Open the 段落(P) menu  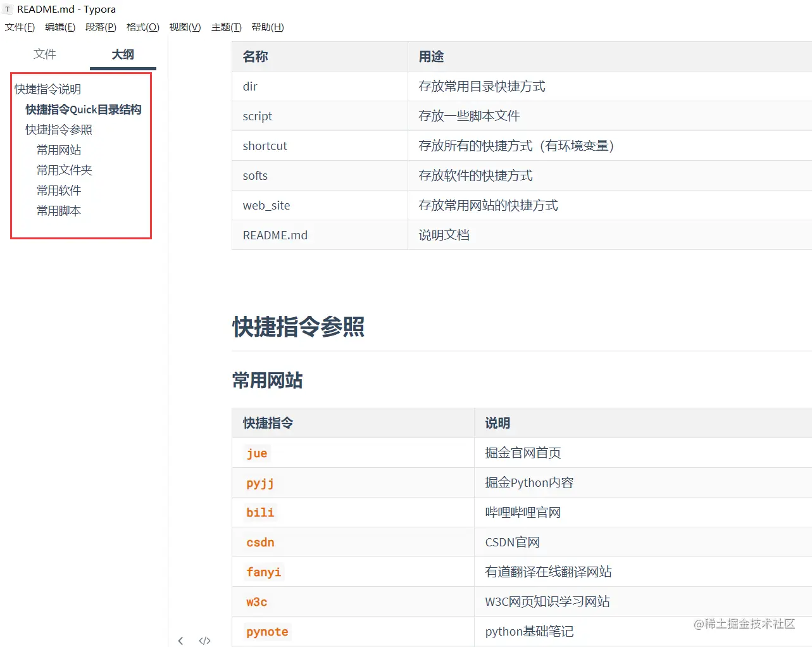pos(101,27)
